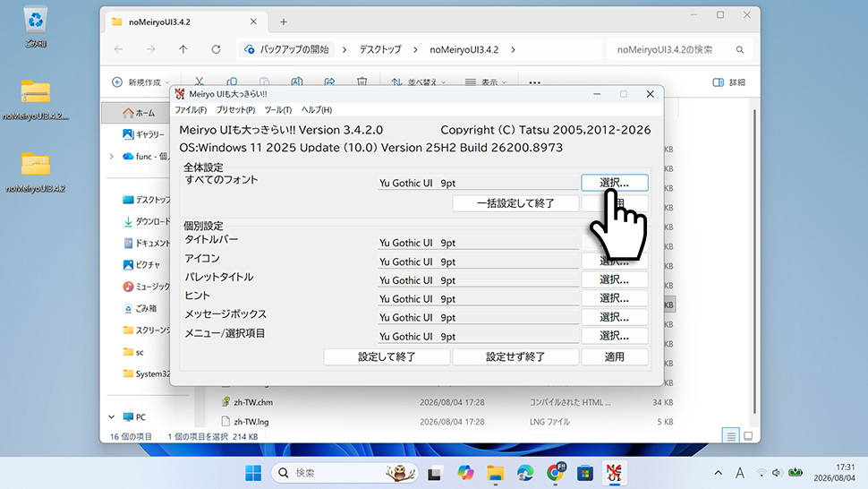
Task: Expand the chevron after noMeiryoUI3.4.2 breadcrumb
Action: [513, 50]
